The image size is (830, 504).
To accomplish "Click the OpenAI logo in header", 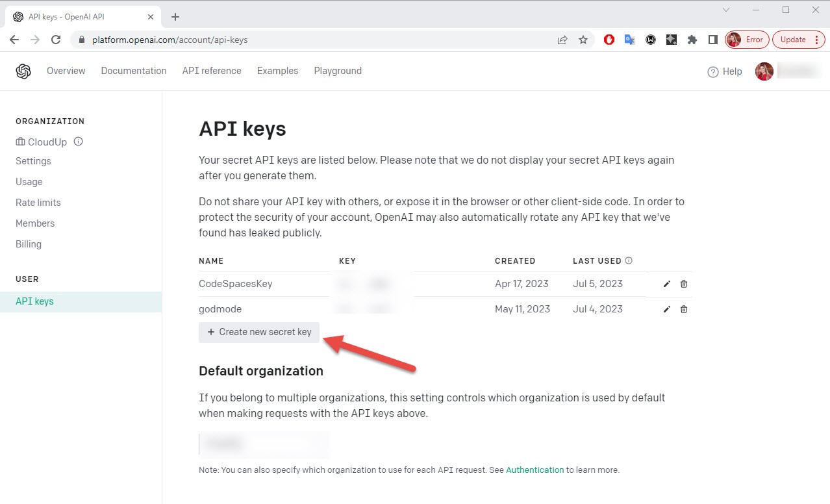I will (x=23, y=71).
